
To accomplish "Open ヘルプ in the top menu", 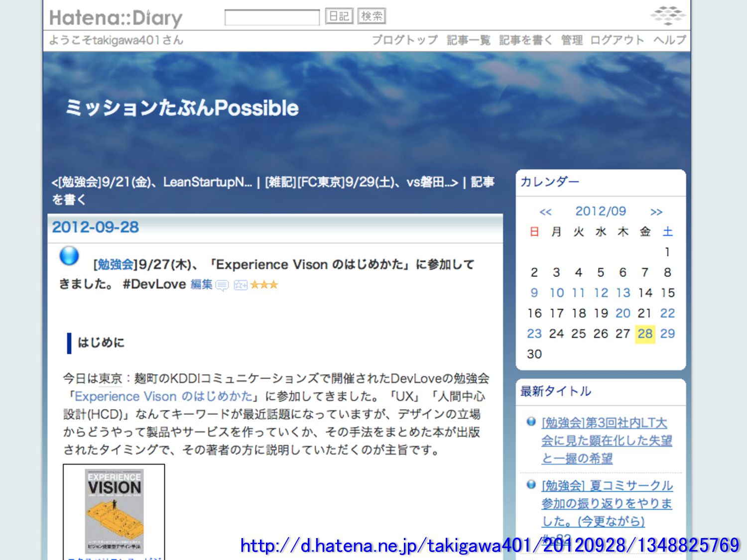I will point(670,40).
